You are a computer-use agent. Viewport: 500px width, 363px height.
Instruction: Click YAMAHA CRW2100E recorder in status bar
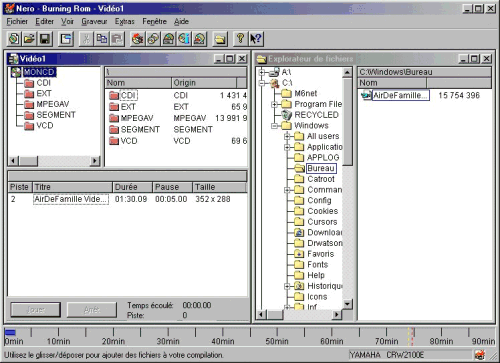coord(411,355)
